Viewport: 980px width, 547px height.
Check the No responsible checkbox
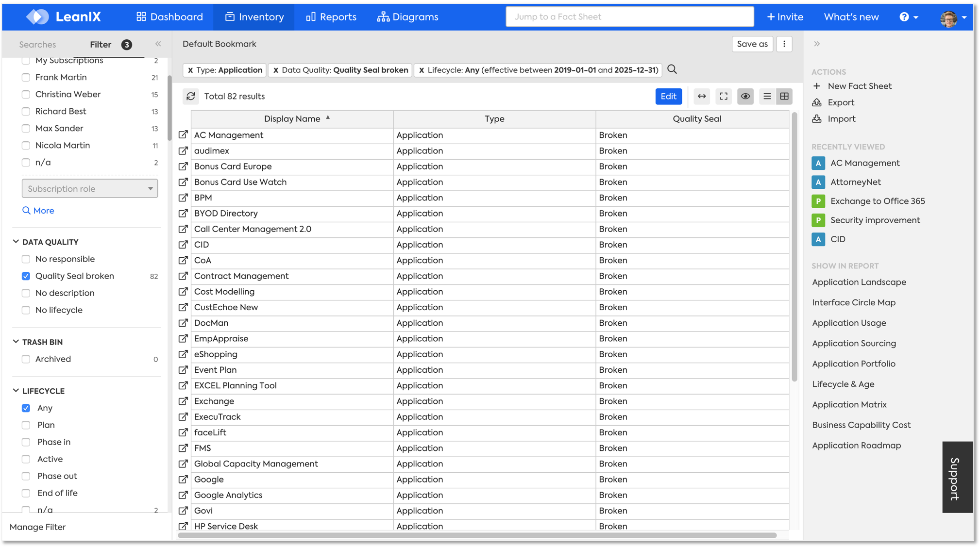(26, 259)
